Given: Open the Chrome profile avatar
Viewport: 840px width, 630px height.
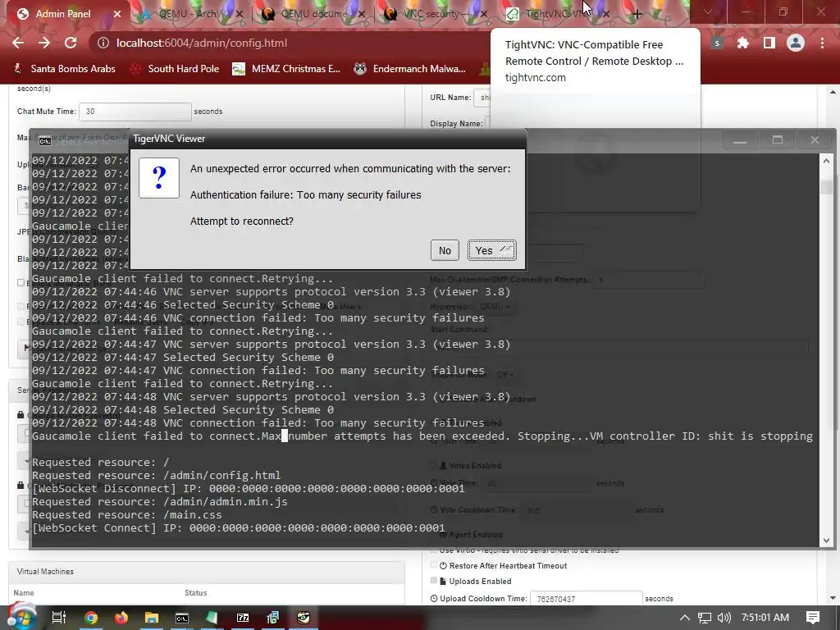Looking at the screenshot, I should tap(796, 43).
